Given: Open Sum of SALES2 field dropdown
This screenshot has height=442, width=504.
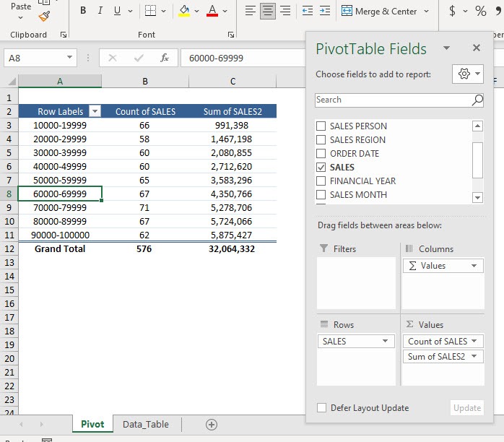Looking at the screenshot, I should (x=474, y=356).
